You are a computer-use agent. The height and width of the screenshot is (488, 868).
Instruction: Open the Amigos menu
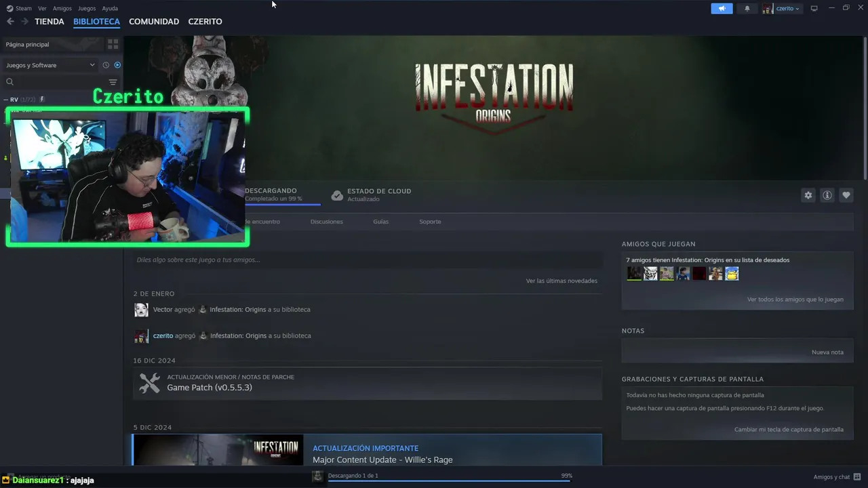point(62,8)
